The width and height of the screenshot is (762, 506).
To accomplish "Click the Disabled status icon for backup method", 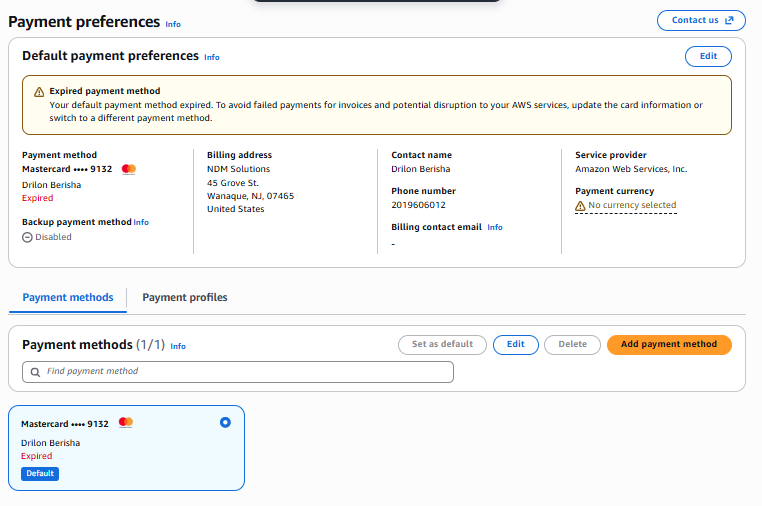I will click(x=27, y=237).
